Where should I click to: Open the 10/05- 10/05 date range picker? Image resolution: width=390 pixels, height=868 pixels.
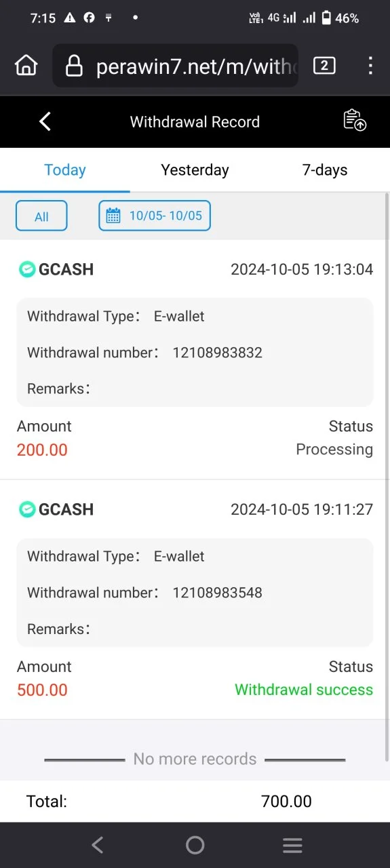click(x=155, y=216)
